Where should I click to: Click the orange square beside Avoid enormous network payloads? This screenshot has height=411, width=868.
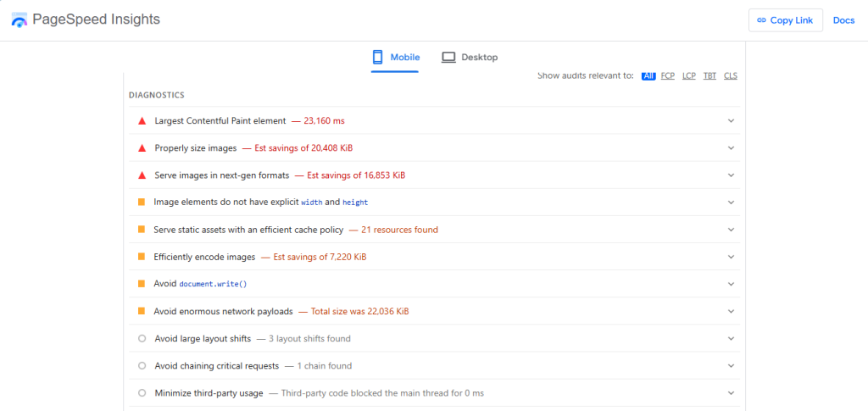tap(142, 311)
